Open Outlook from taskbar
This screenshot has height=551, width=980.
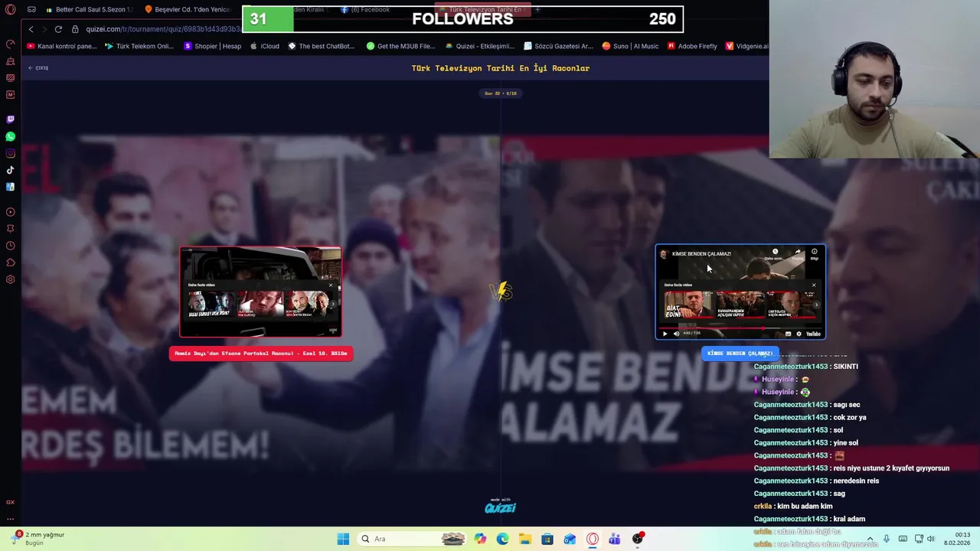pyautogui.click(x=570, y=539)
